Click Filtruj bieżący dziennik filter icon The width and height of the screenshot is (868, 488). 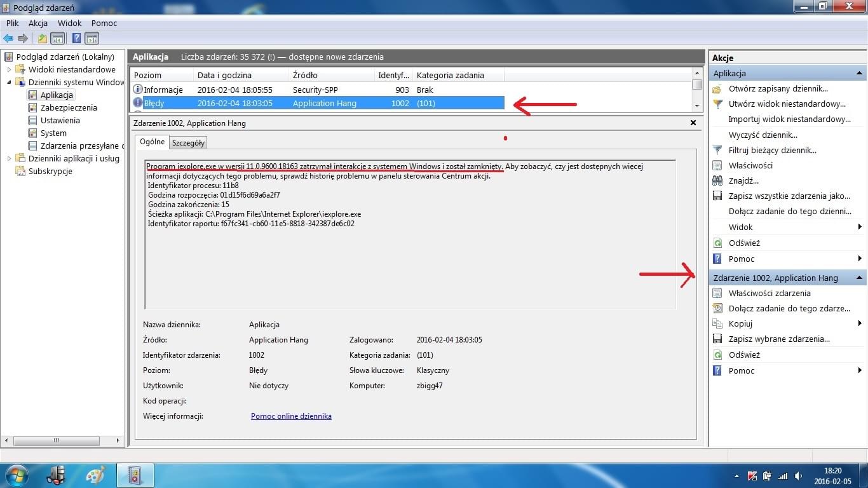point(717,151)
